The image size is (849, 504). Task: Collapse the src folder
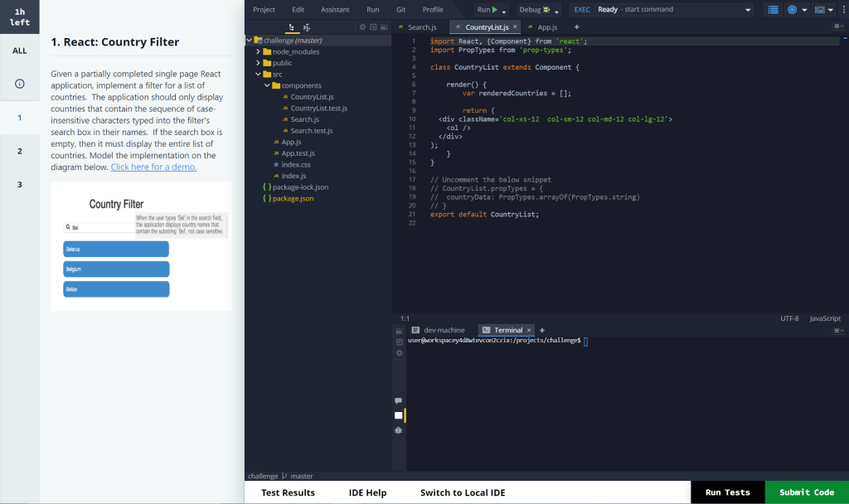[258, 74]
